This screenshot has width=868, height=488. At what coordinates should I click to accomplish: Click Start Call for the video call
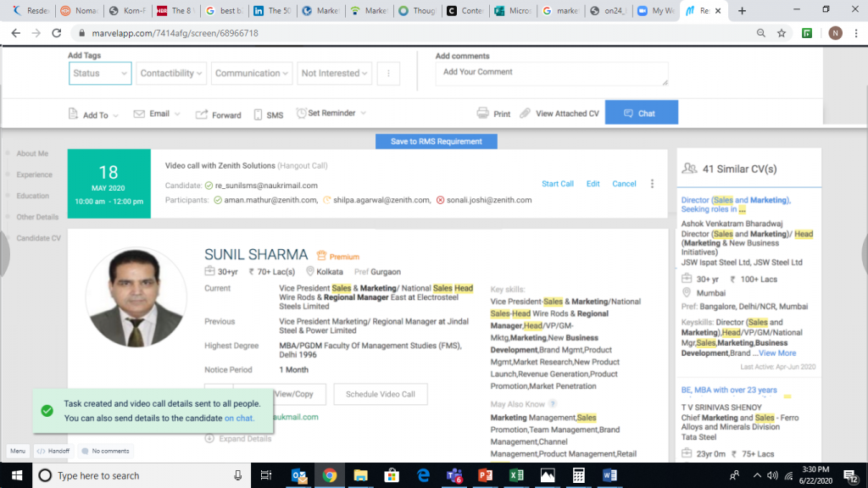[x=558, y=184]
